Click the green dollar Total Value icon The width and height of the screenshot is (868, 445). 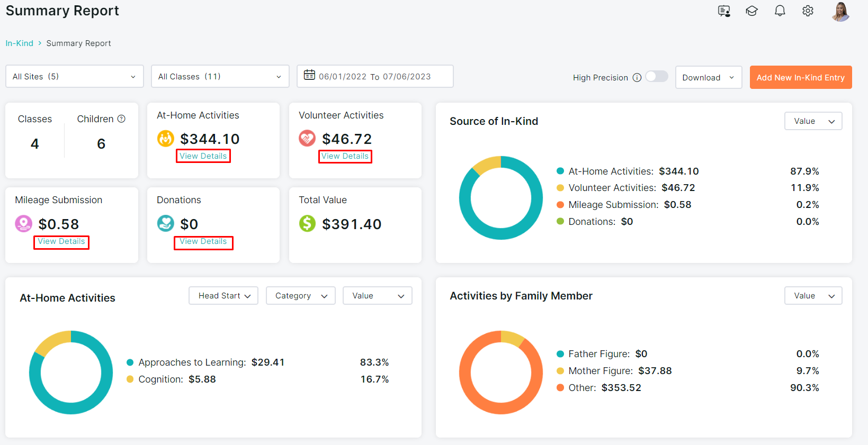tap(307, 223)
